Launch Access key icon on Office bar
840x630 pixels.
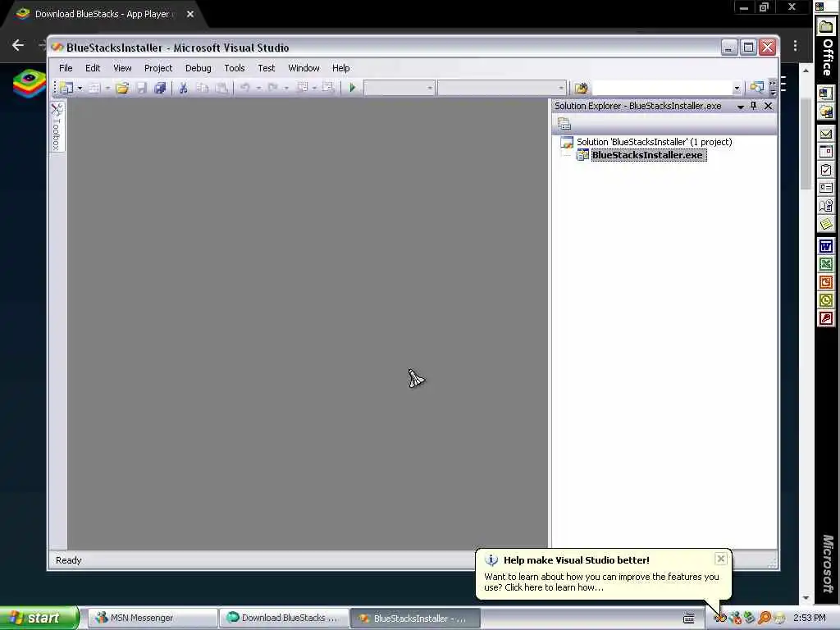click(825, 318)
